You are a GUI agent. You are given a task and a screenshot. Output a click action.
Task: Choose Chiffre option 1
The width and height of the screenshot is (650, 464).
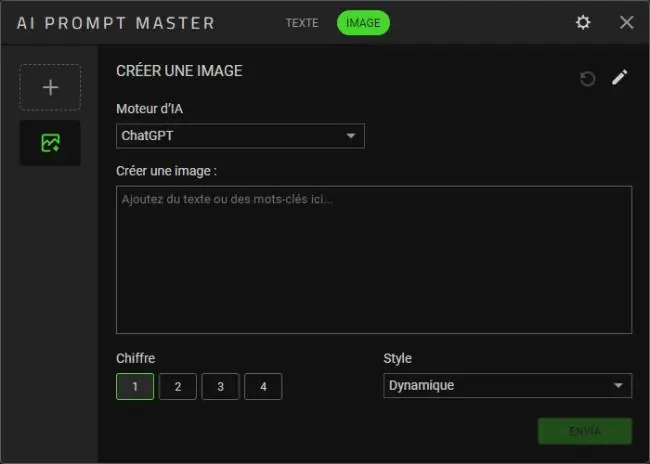tap(135, 386)
